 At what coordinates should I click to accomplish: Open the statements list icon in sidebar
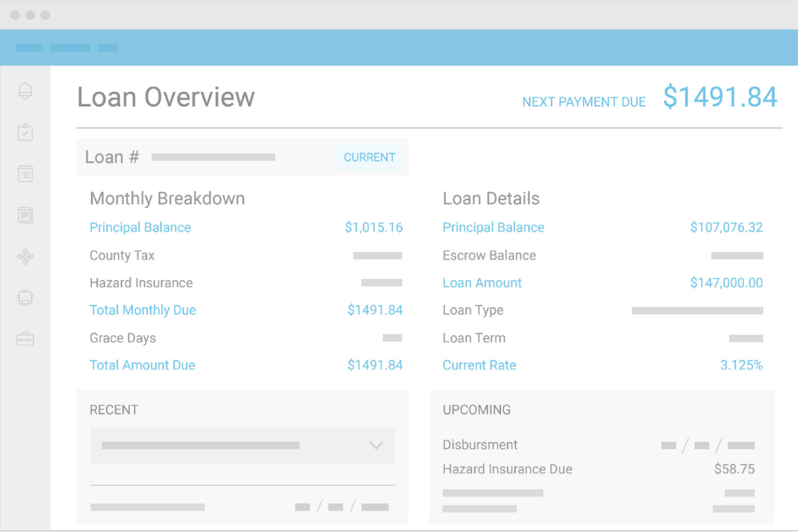click(25, 174)
